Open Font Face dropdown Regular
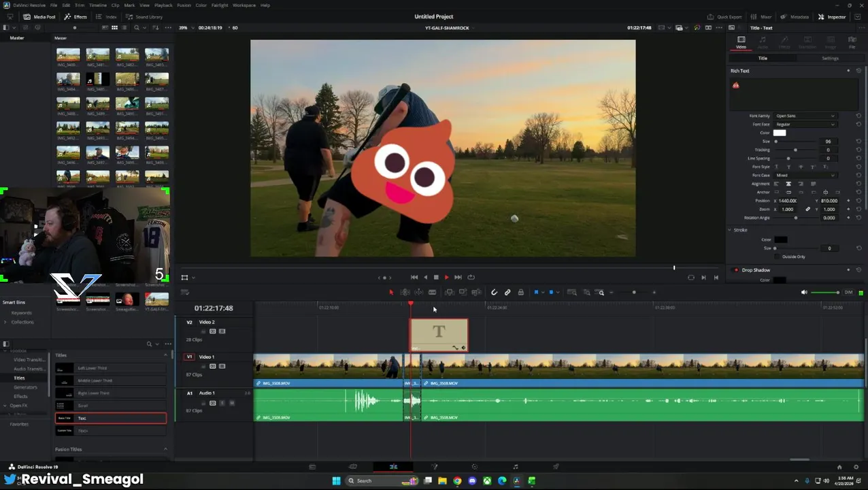 coord(805,125)
